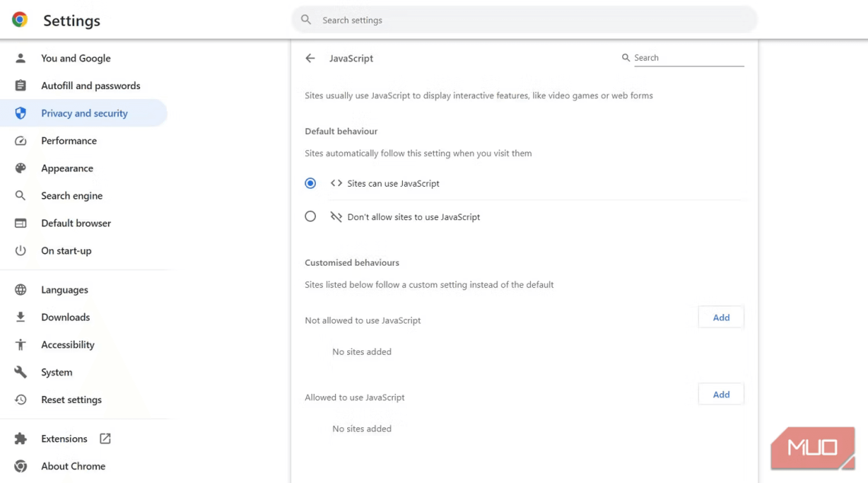
Task: Go back using the arrow beside JavaScript
Action: 310,58
